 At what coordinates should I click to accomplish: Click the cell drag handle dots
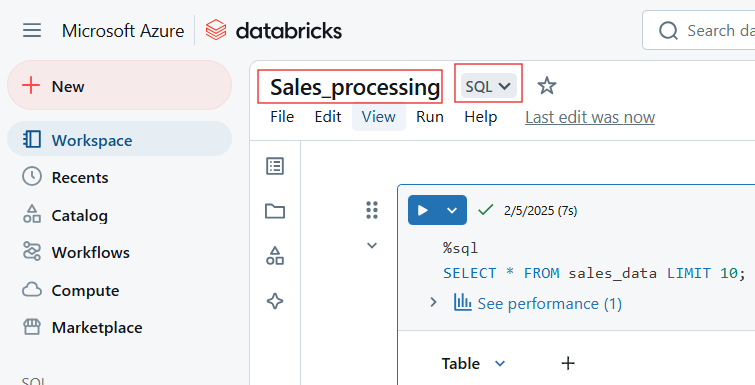point(372,210)
